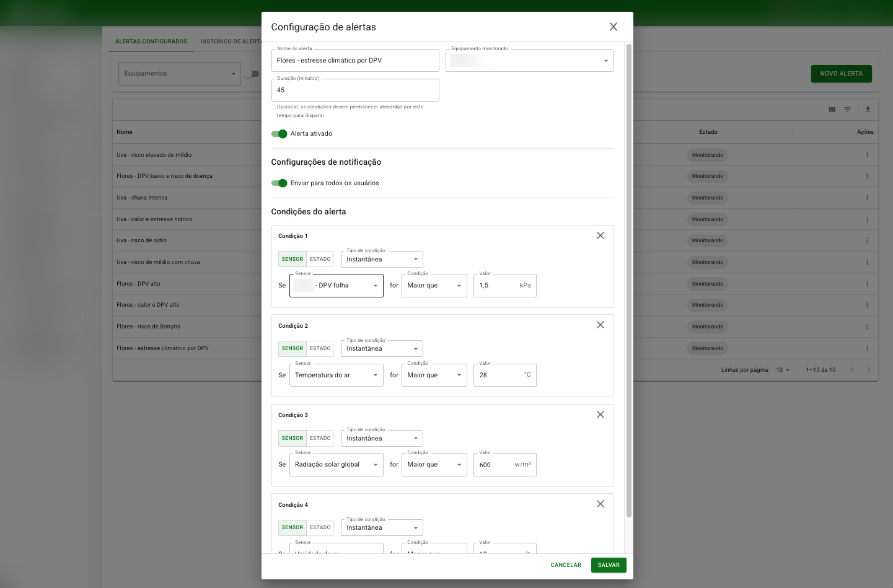Image resolution: width=893 pixels, height=588 pixels.
Task: Open Condição operator dropdown in Condição 3
Action: [434, 465]
